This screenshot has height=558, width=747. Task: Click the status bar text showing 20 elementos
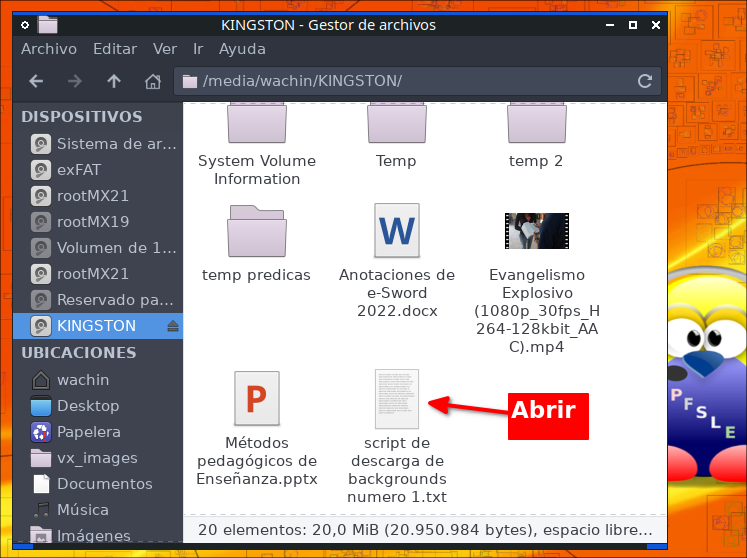425,530
